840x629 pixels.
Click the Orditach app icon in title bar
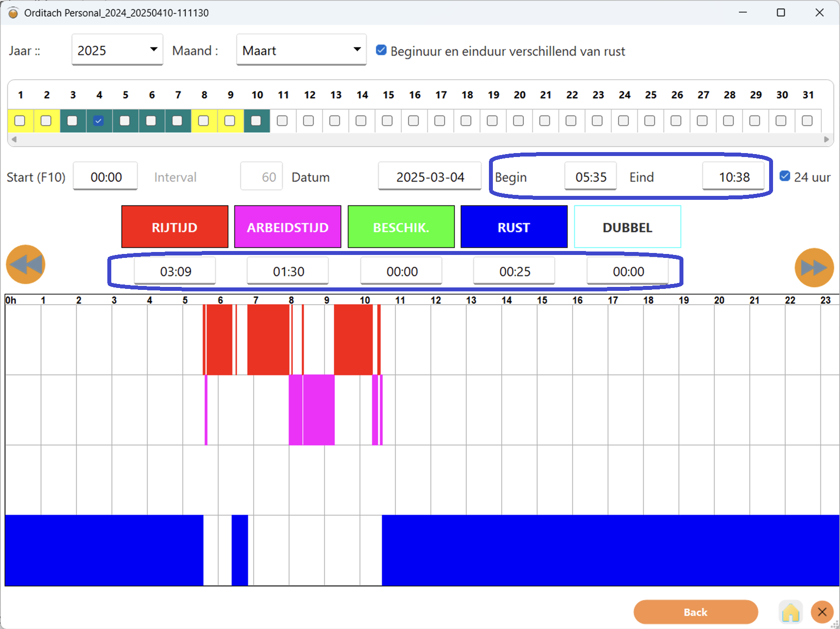pos(13,13)
